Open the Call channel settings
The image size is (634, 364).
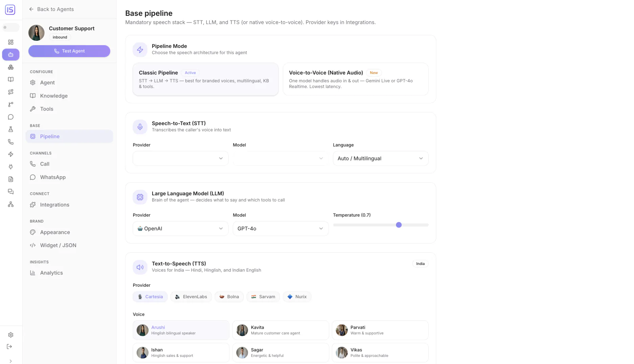click(69, 164)
